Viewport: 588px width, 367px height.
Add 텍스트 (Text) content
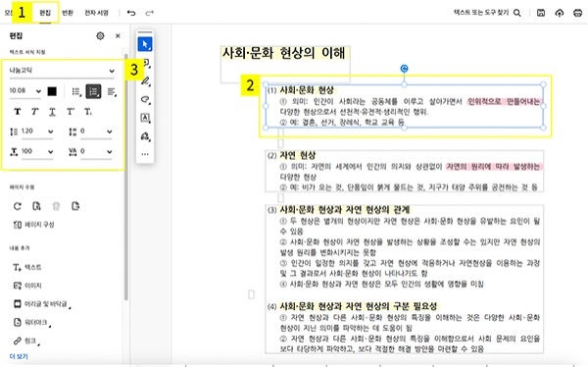(x=27, y=268)
